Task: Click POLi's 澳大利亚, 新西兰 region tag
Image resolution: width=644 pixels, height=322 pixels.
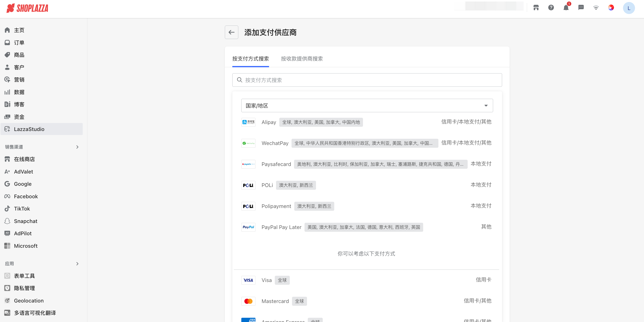Action: tap(296, 185)
